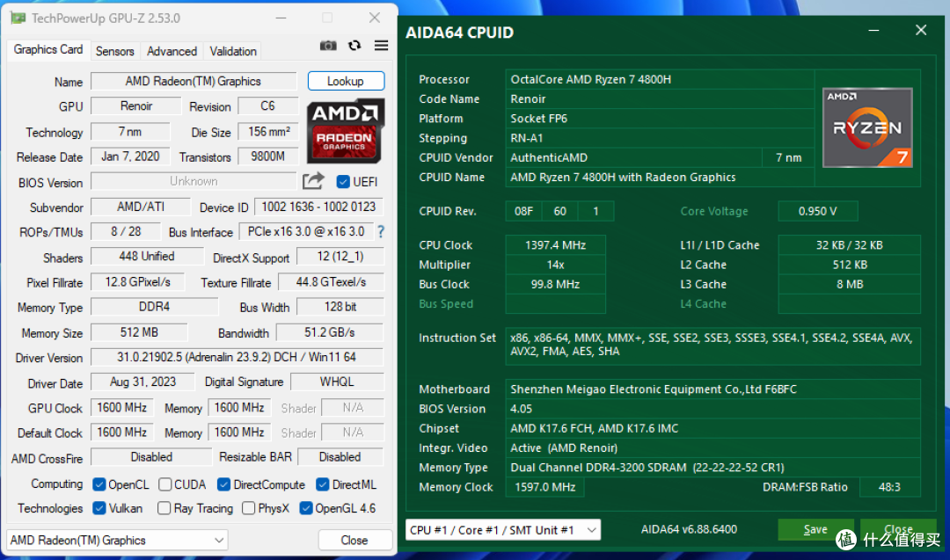Click the L3 Cache value '8 MB'
This screenshot has width=950, height=560.
850,284
